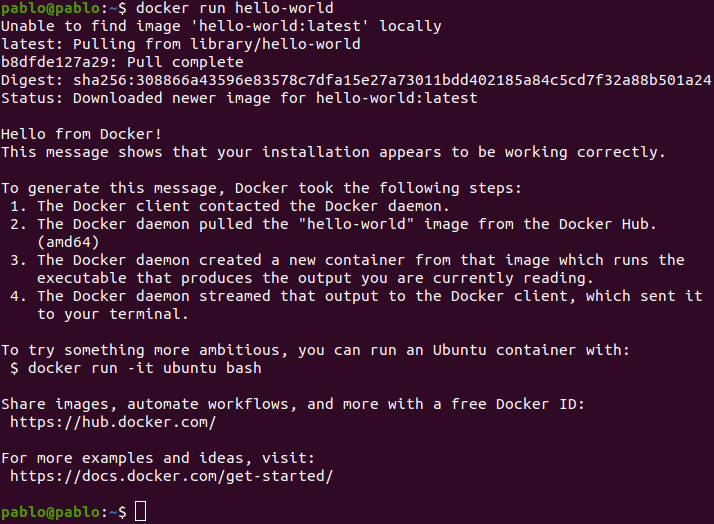Click step 2 'Docker daemon pulled' line
714x524 pixels.
pyautogui.click(x=333, y=224)
